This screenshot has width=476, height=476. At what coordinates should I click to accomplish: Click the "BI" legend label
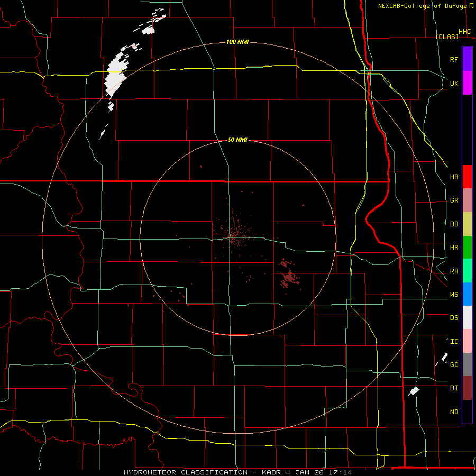454,388
